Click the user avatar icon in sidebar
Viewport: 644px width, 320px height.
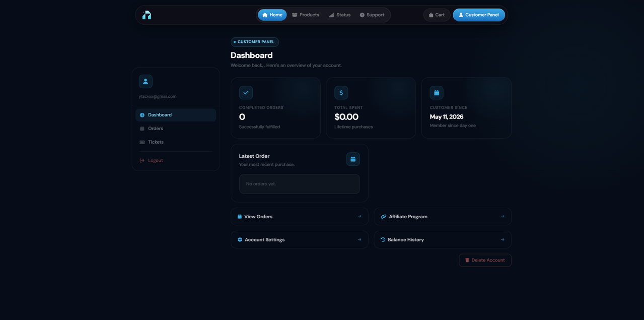coord(146,81)
